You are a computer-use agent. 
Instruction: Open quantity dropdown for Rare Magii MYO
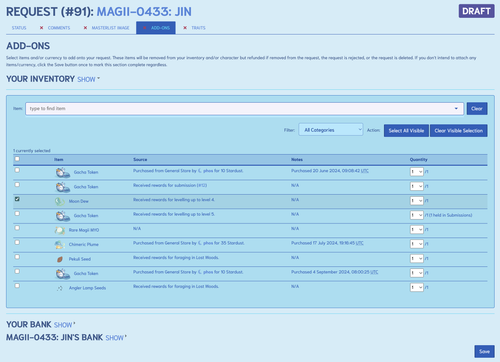coord(417,230)
